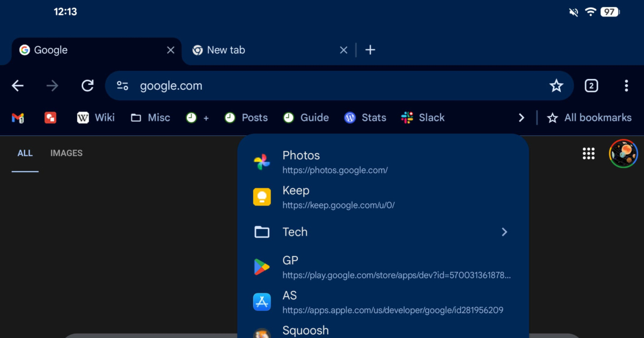Bookmark this page with the star icon
The image size is (644, 338).
[x=556, y=86]
